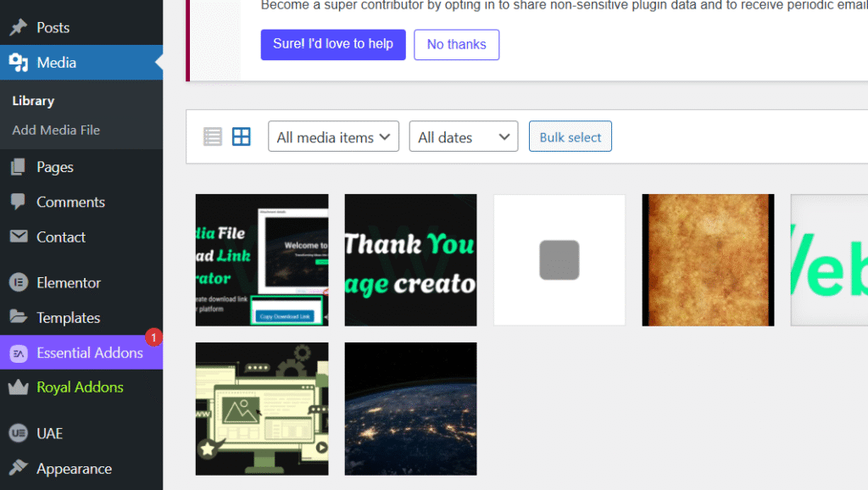Click the Comments speech bubble icon

19,202
